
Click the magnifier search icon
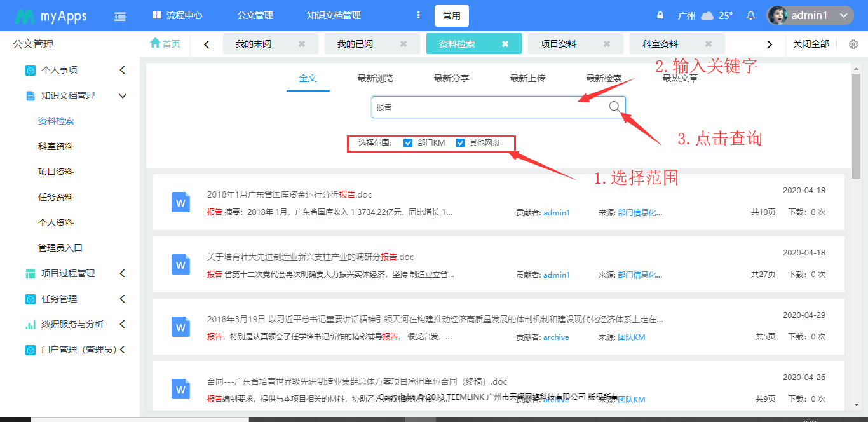point(614,107)
